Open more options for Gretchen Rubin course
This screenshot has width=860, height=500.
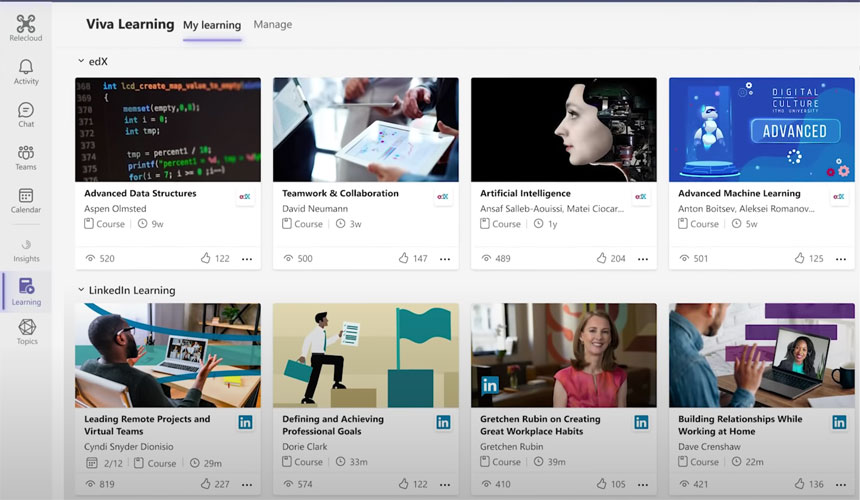[643, 485]
